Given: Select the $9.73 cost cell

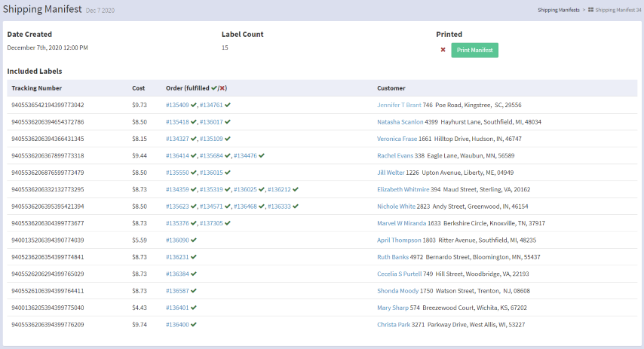Looking at the screenshot, I should pyautogui.click(x=140, y=105).
